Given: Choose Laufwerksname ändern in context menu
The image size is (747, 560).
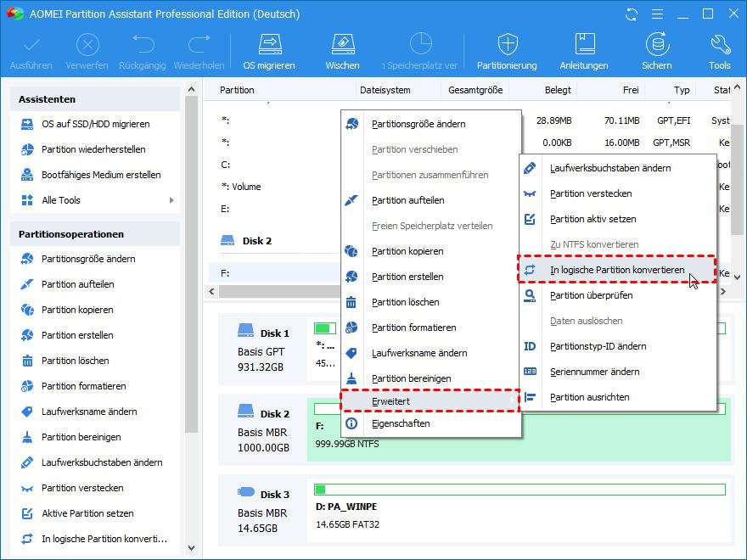Looking at the screenshot, I should 431,353.
